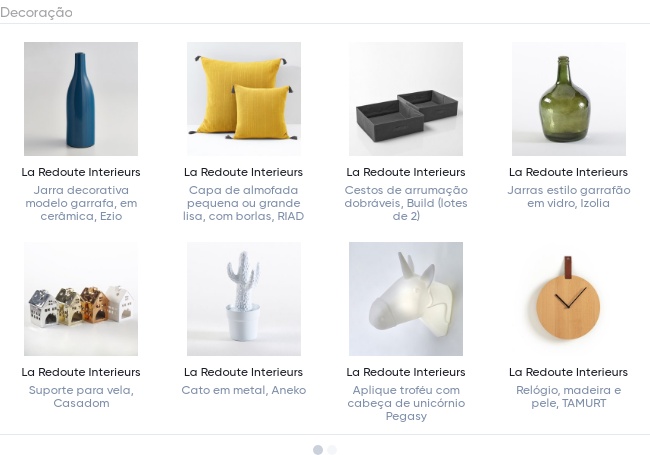650x455 pixels.
Task: Open the unicorn head wall lamp image
Action: 406,298
